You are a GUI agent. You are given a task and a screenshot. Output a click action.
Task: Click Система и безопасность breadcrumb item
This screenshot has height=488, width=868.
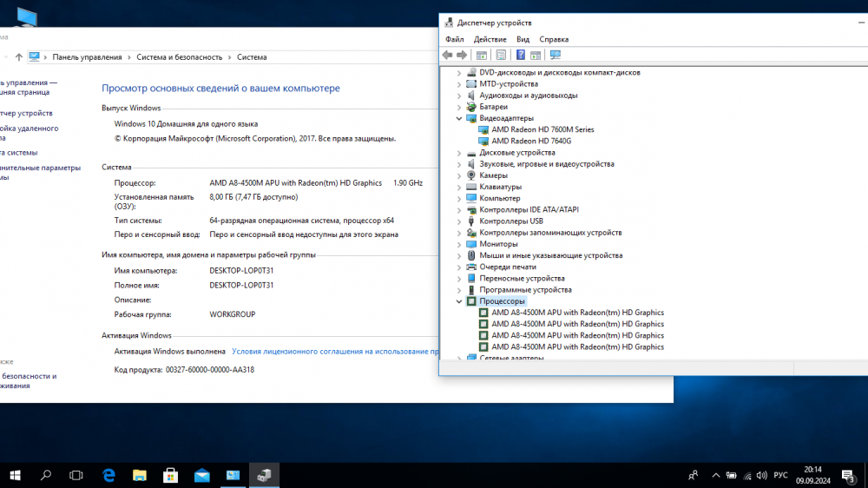180,57
